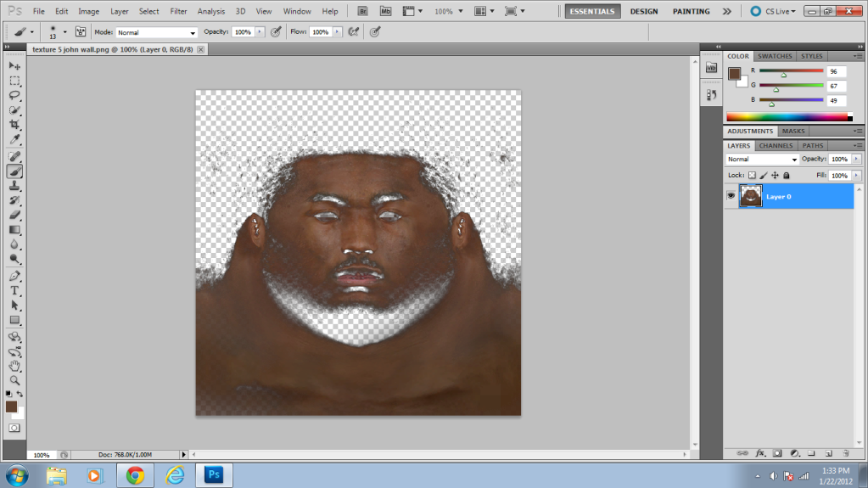Viewport: 868px width, 488px height.
Task: Open the Analysis menu
Action: pos(211,11)
